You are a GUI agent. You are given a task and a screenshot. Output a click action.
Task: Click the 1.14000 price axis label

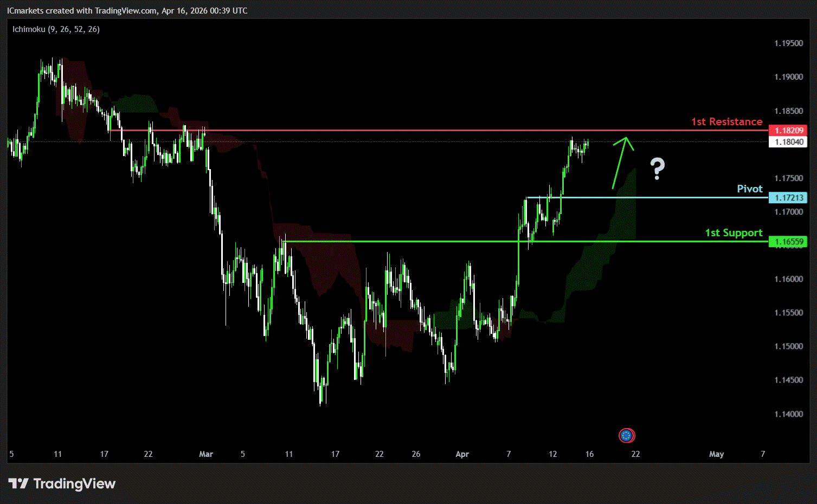(788, 414)
